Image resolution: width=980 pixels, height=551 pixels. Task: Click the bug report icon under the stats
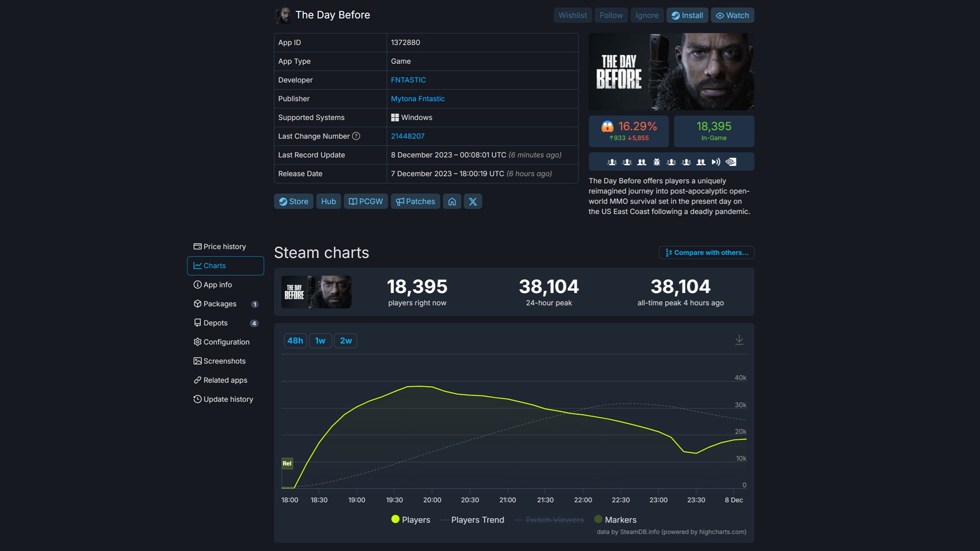point(656,162)
